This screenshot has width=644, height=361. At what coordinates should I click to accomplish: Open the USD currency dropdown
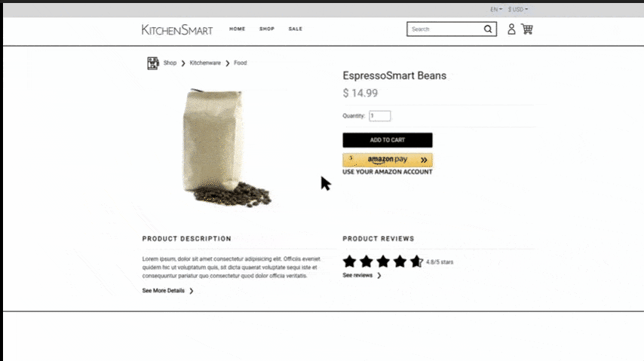click(518, 10)
